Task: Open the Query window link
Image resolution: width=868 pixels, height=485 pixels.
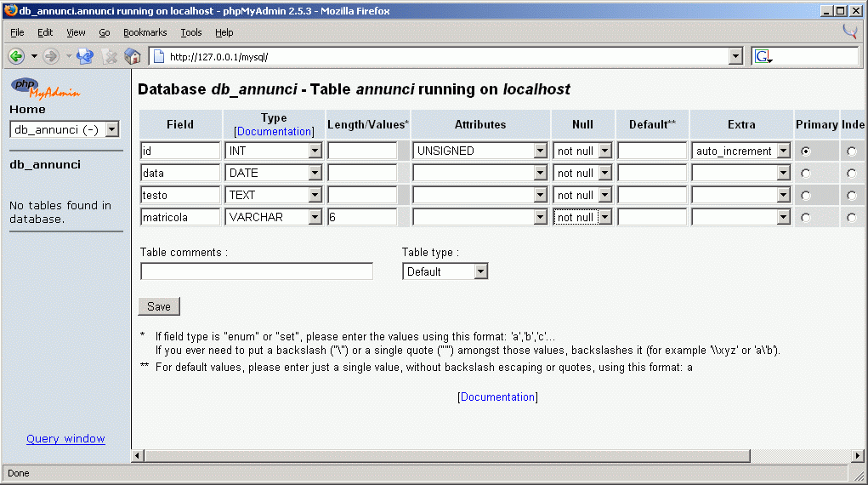Action: 65,439
